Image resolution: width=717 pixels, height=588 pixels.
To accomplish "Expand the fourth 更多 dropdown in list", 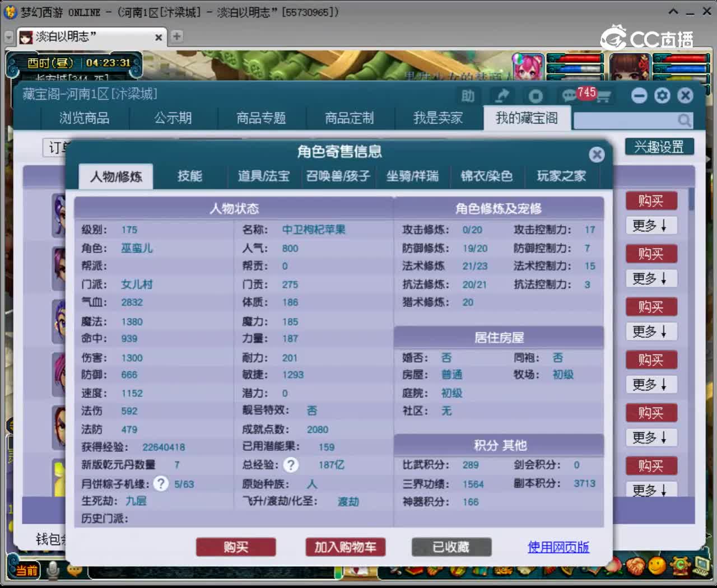I will click(651, 385).
